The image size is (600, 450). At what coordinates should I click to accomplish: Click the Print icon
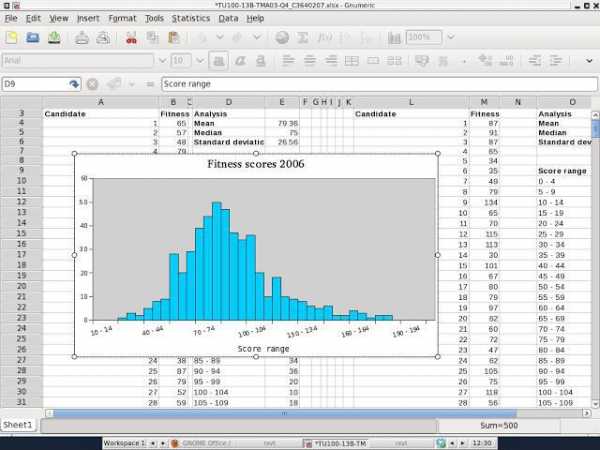82,38
